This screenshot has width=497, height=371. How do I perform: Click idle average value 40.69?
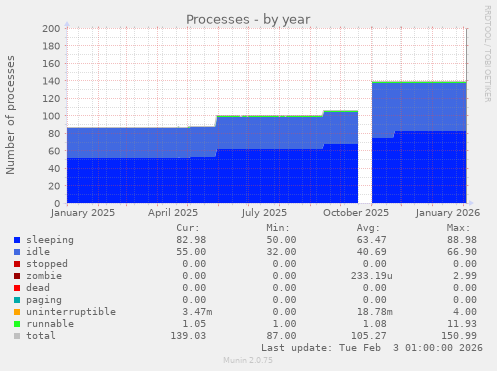coord(371,252)
